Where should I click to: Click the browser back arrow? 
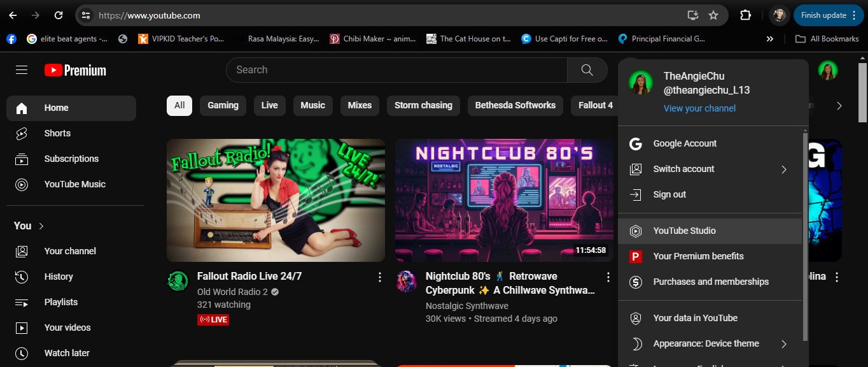coord(13,15)
